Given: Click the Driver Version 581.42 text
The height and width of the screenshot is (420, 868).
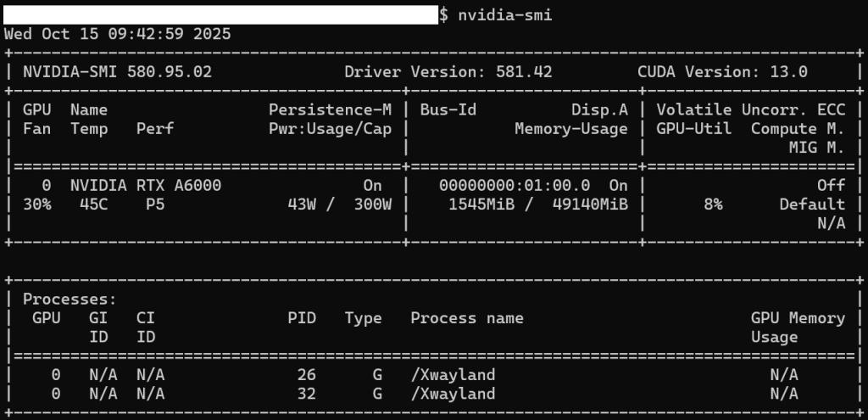Looking at the screenshot, I should (x=448, y=72).
